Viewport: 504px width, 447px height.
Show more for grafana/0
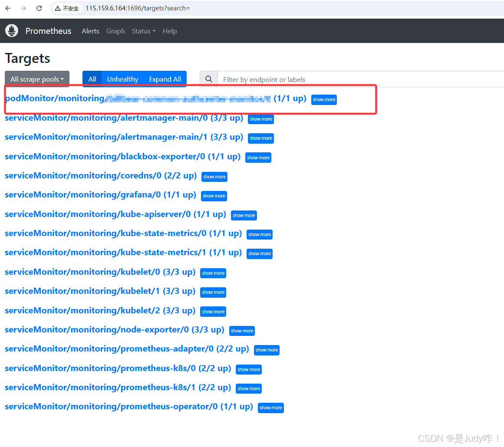[x=214, y=196]
